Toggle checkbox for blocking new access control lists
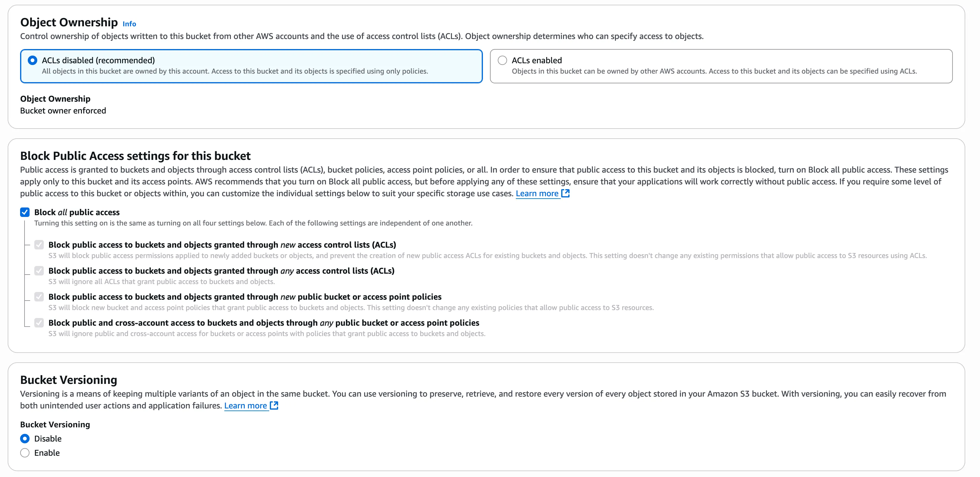This screenshot has width=980, height=477. pos(39,245)
